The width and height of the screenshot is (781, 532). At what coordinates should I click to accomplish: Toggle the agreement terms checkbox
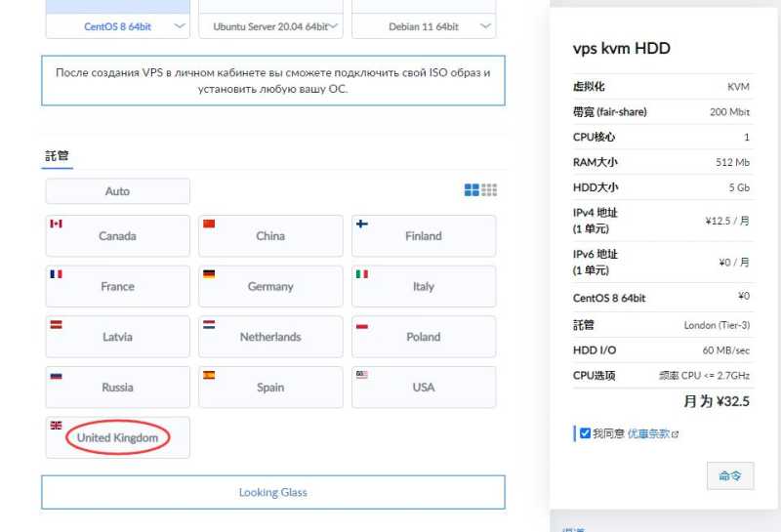point(585,432)
